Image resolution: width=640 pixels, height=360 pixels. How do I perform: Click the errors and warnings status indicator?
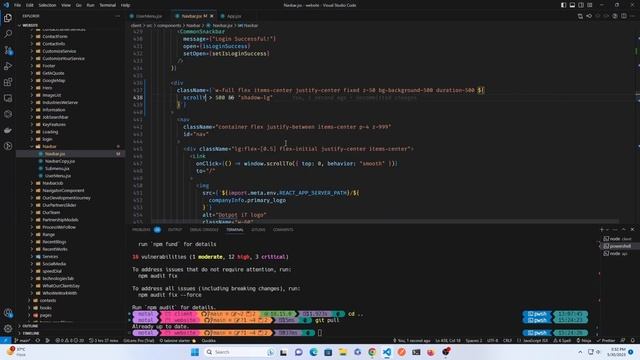[70, 340]
